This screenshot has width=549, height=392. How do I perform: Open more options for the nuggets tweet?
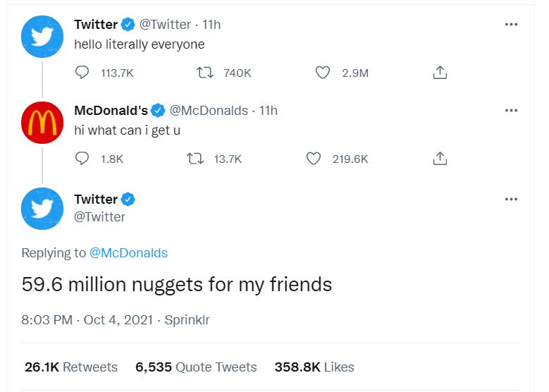pos(511,200)
